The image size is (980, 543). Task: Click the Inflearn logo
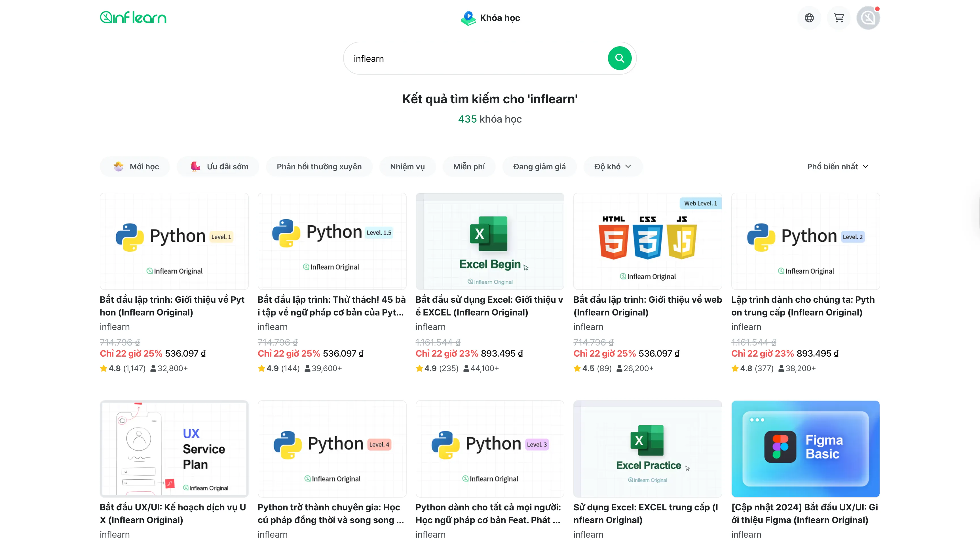133,18
